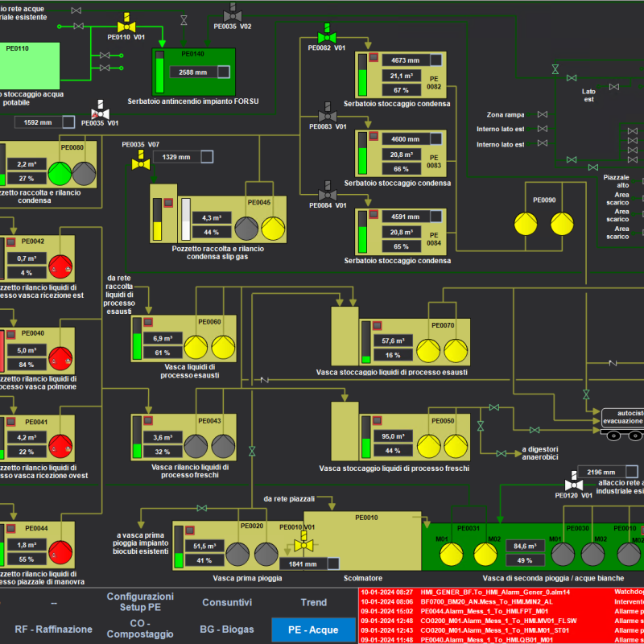Toggle the square box beside 1592 mm

click(68, 122)
